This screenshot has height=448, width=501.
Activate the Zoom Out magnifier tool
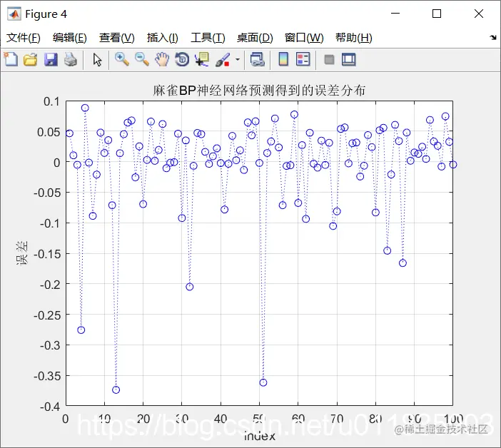pos(142,60)
